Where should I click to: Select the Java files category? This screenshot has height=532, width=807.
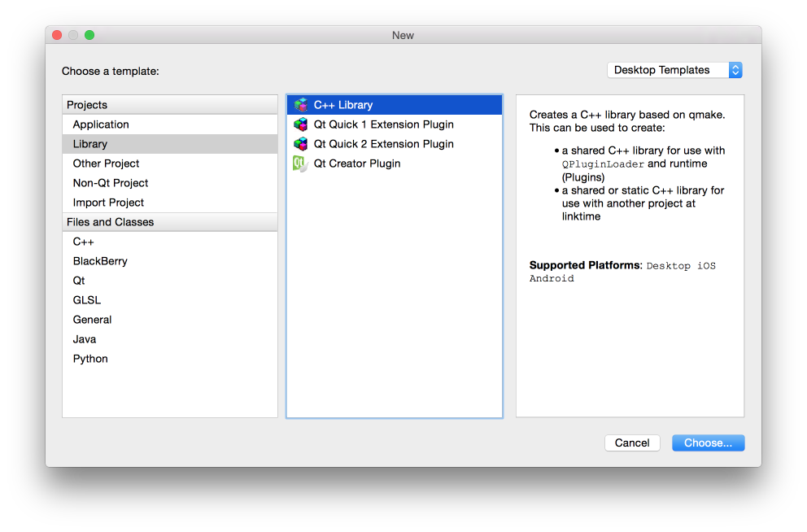tap(170, 339)
